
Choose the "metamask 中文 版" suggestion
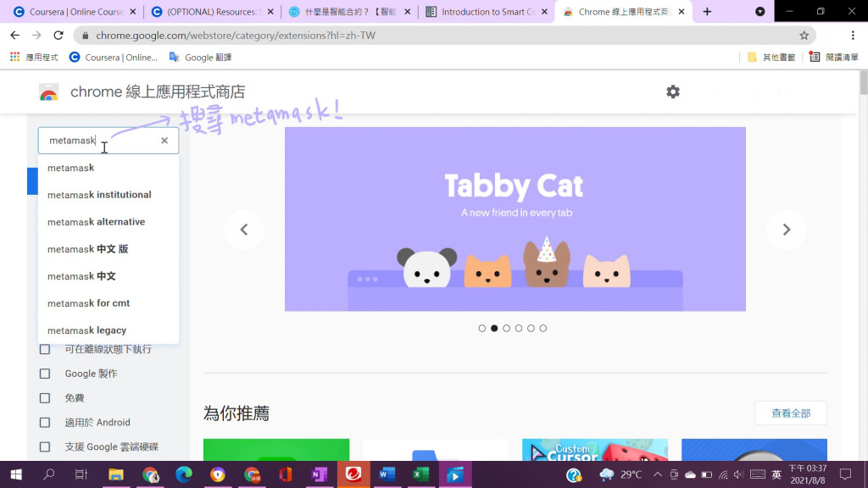tap(108, 249)
